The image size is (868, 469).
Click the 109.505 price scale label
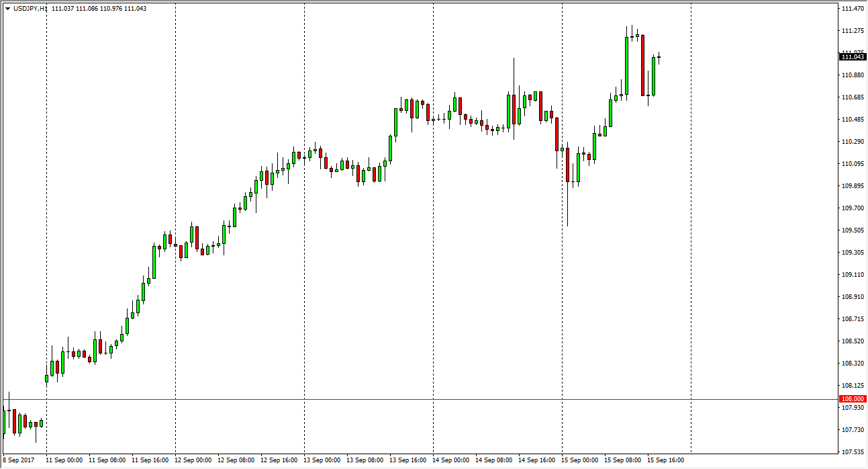pyautogui.click(x=852, y=230)
